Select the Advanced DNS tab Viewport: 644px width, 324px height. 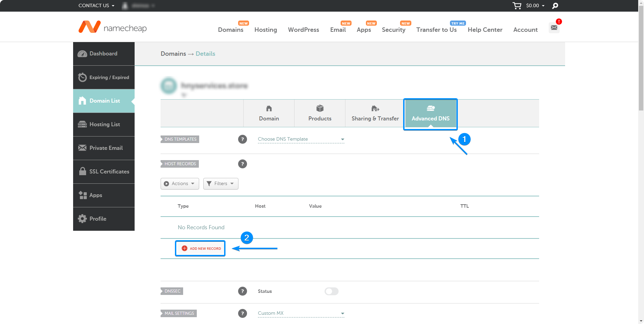tap(430, 114)
